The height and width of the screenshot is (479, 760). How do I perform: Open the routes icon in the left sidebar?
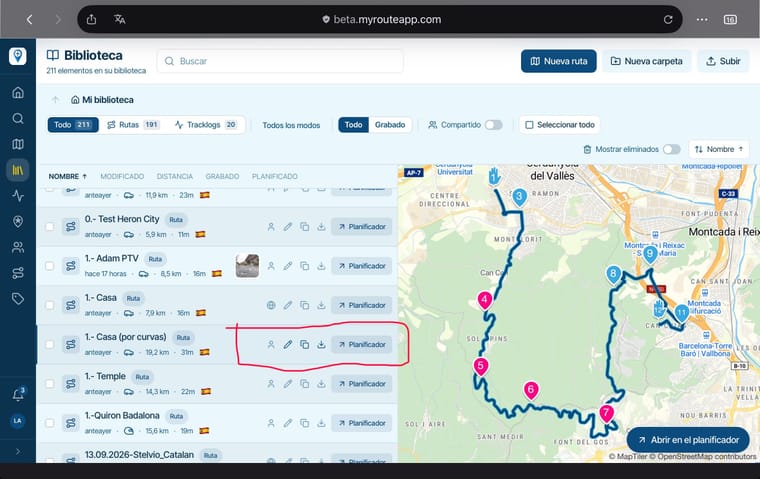click(18, 273)
